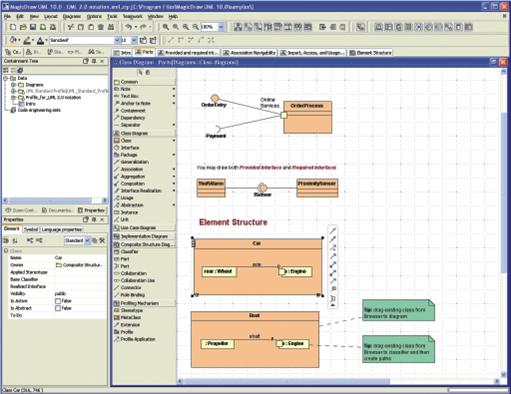Click the diagram horizontal scrollbar

pyautogui.click(x=287, y=381)
